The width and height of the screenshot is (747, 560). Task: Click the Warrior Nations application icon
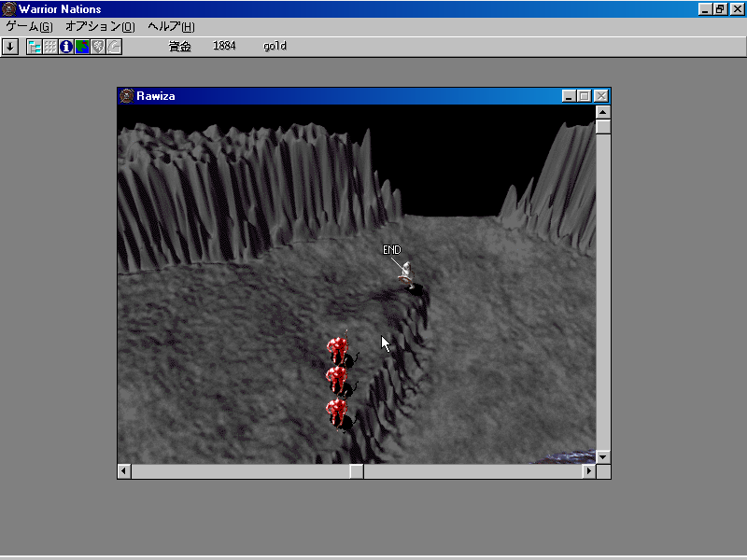point(9,9)
